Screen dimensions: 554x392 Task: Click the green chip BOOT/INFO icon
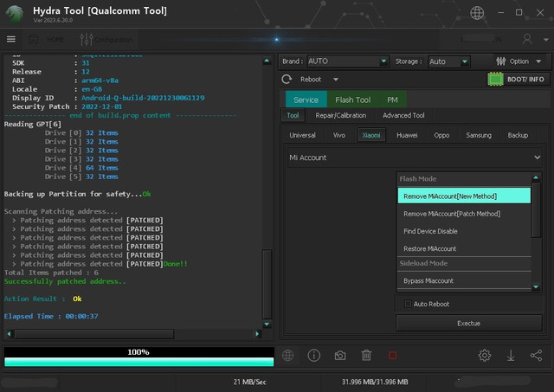(x=495, y=79)
